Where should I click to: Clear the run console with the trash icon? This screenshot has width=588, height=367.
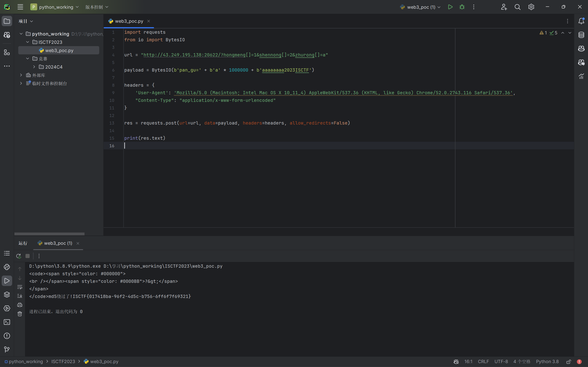click(20, 314)
